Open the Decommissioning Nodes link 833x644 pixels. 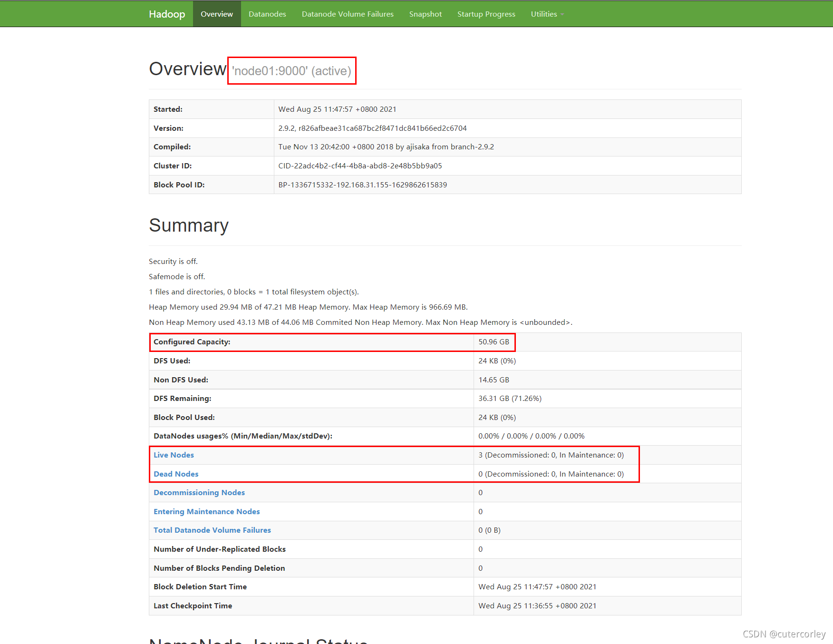pyautogui.click(x=199, y=493)
